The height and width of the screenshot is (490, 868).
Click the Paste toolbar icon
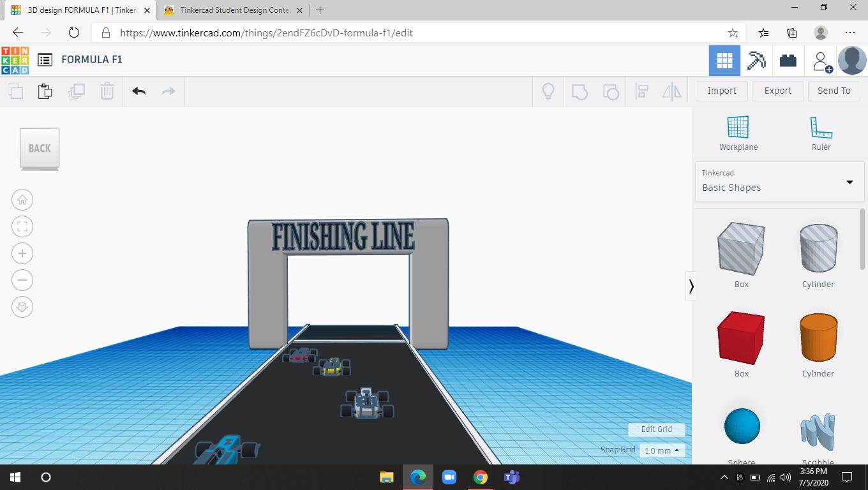[x=45, y=91]
